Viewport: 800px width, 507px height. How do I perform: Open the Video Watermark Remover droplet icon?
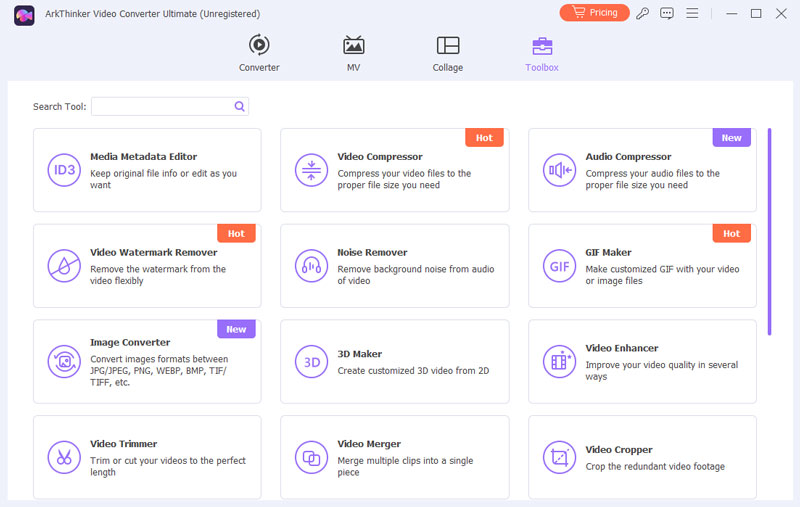(64, 266)
